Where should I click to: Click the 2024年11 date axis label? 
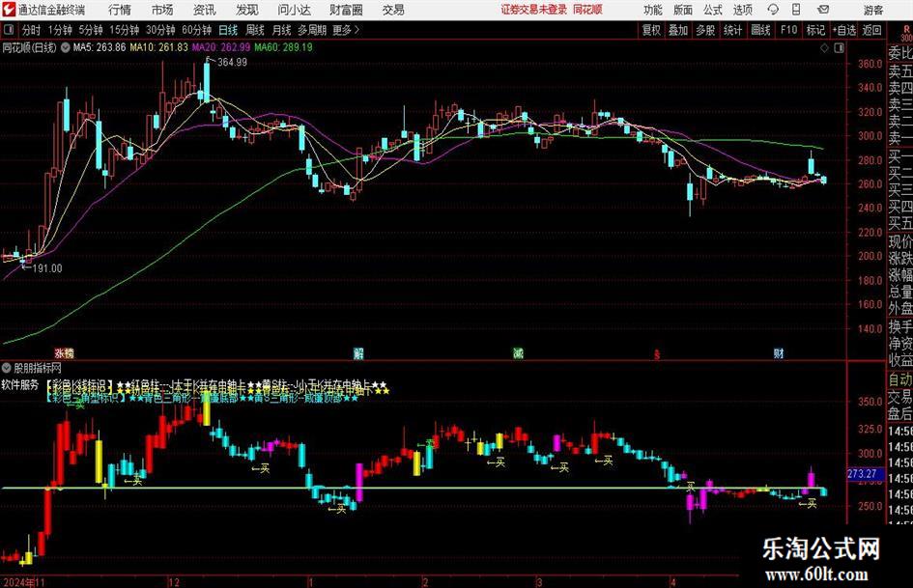tap(24, 582)
